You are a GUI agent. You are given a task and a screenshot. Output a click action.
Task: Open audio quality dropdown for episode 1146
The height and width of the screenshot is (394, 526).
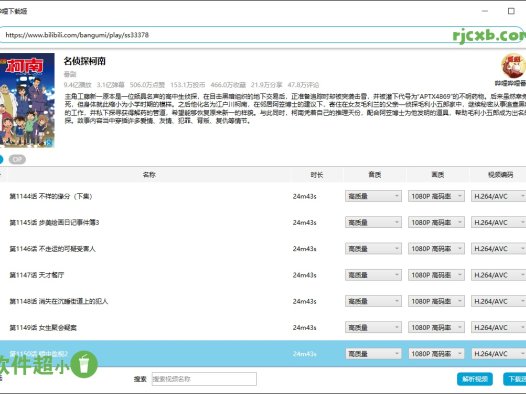click(x=373, y=249)
